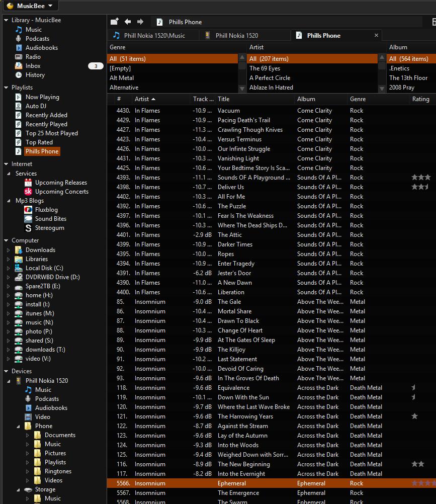The image size is (436, 504).
Task: Click the Inbox icon showing 3 items
Action: click(x=18, y=65)
